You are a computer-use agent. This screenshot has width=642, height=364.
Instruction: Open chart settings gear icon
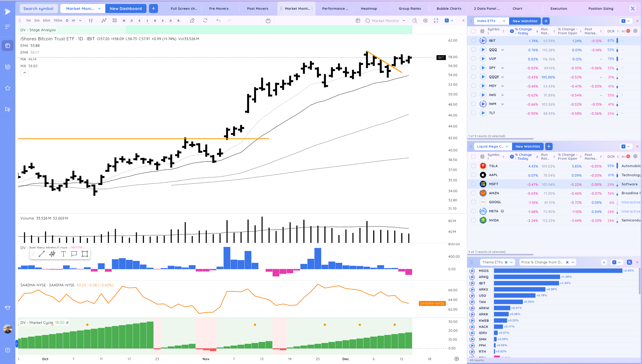pyautogui.click(x=425, y=21)
